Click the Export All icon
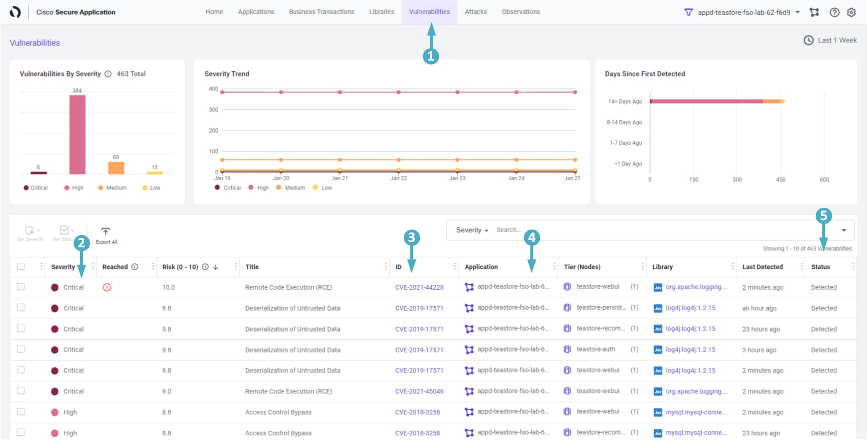Image resolution: width=868 pixels, height=440 pixels. click(x=106, y=231)
